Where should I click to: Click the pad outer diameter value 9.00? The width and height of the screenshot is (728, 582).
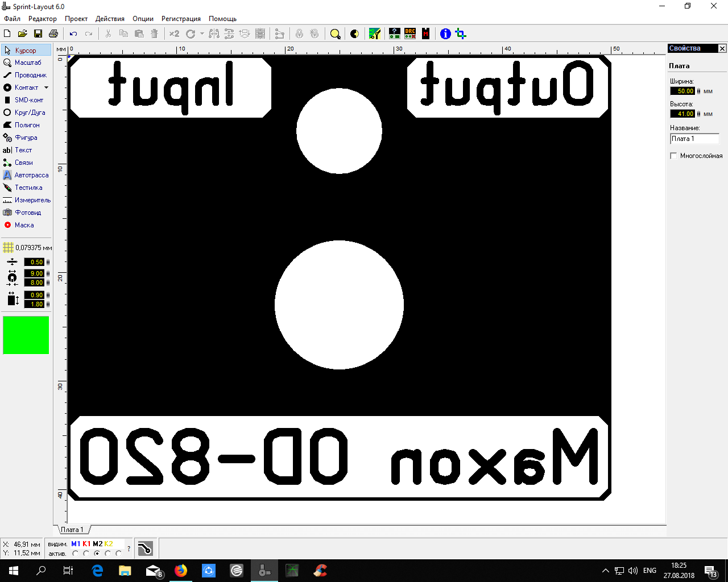tap(34, 273)
